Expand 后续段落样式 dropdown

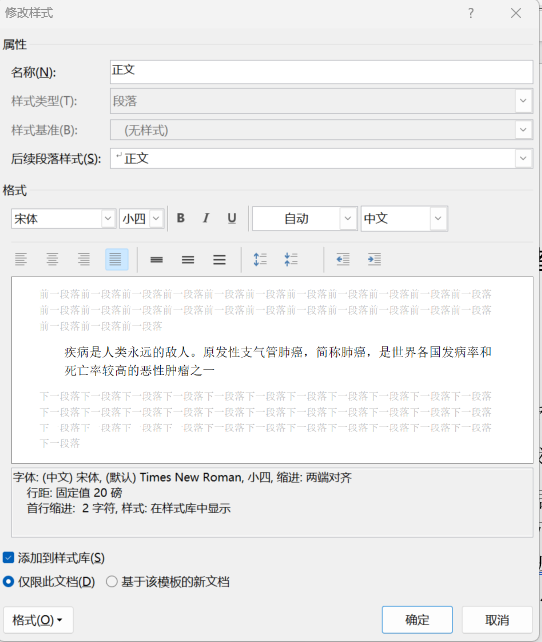pyautogui.click(x=523, y=158)
